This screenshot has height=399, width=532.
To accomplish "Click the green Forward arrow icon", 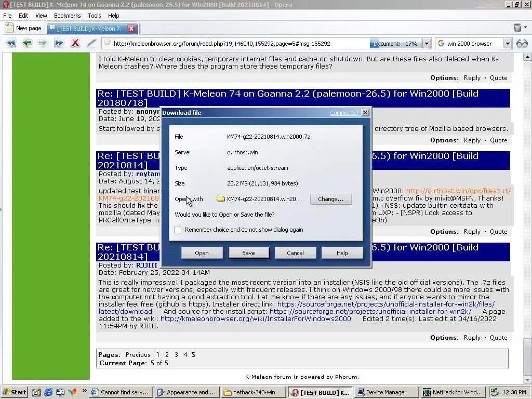I will [43, 43].
